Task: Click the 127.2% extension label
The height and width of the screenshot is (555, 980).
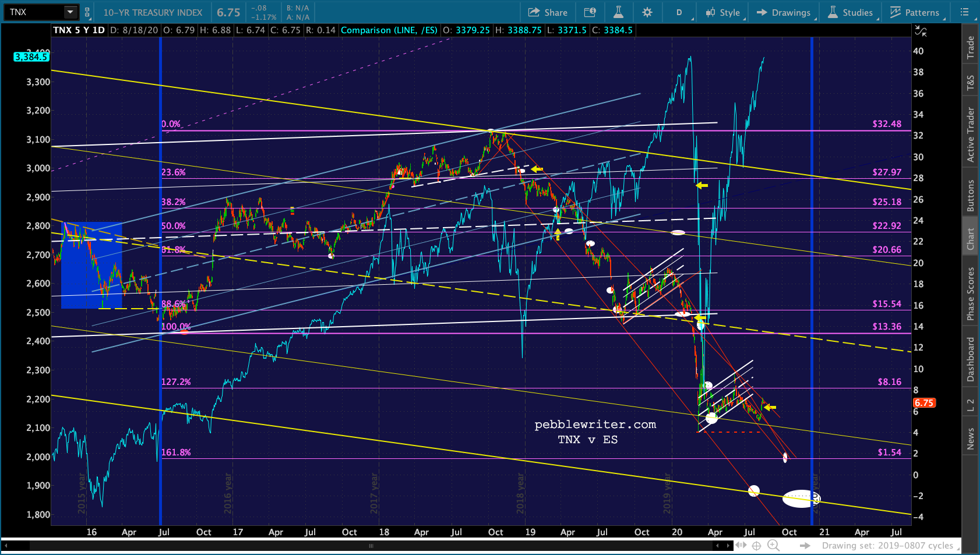Action: point(176,381)
